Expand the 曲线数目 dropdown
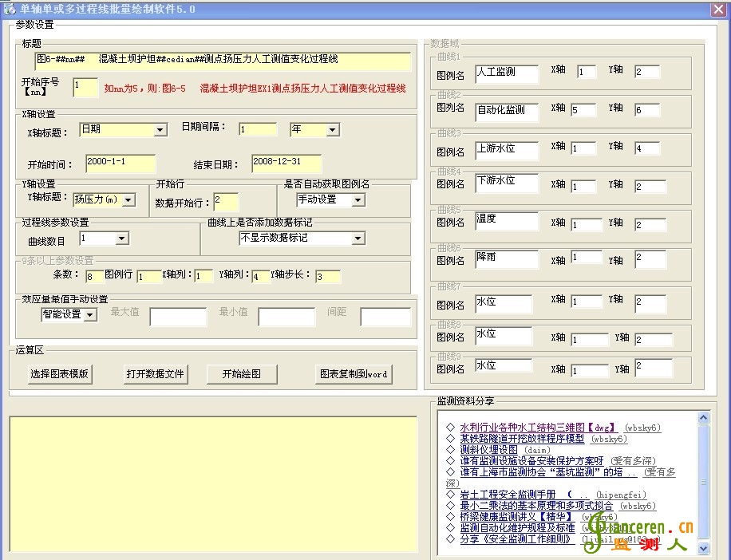This screenshot has height=560, width=731. [x=122, y=239]
